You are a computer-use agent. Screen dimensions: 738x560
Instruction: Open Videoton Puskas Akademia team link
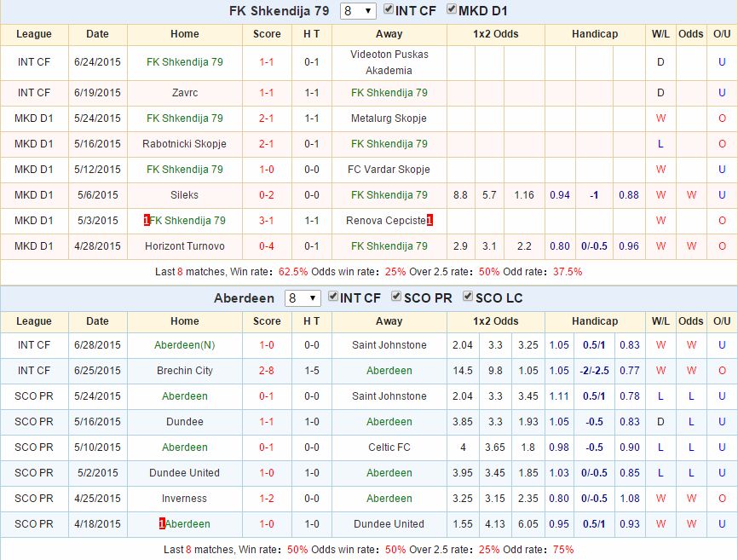pyautogui.click(x=389, y=62)
